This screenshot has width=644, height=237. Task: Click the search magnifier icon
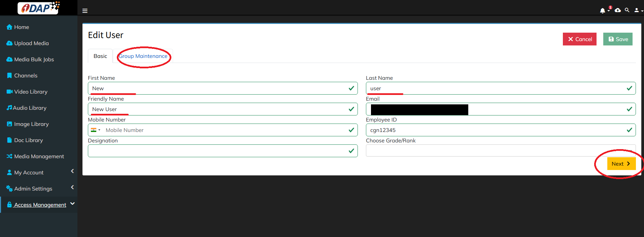click(627, 10)
